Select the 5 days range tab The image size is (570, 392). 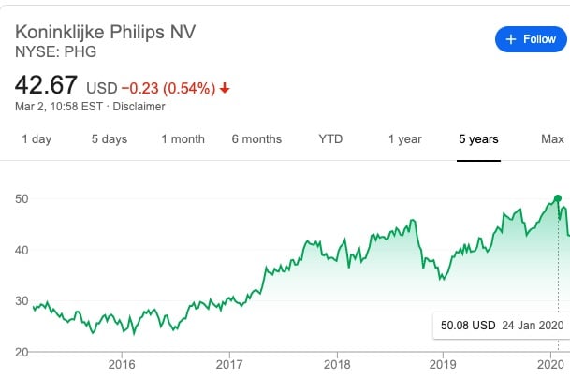[109, 139]
